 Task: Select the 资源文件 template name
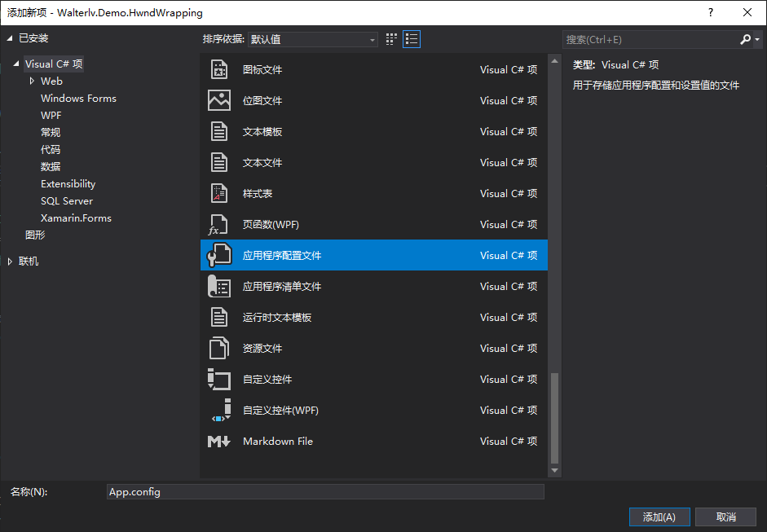pyautogui.click(x=262, y=348)
